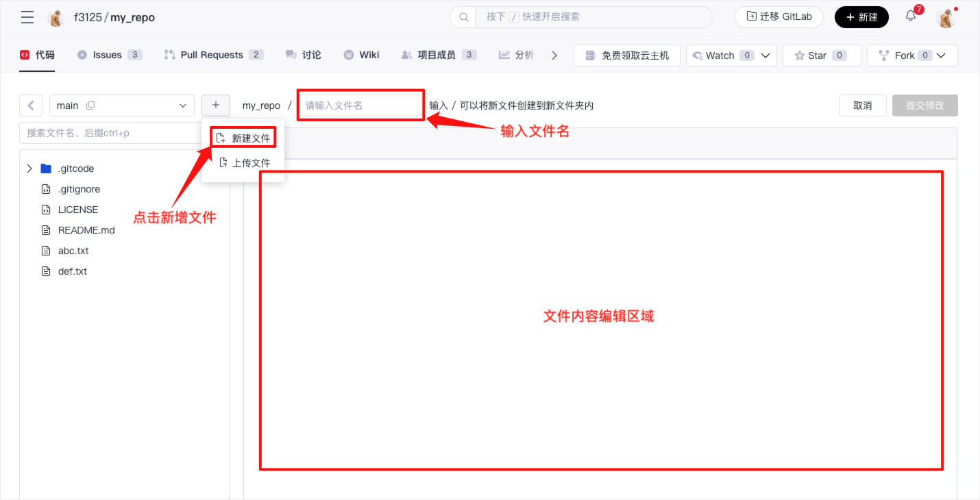The image size is (980, 500).
Task: Click the back arrow beside branch selector
Action: [31, 105]
